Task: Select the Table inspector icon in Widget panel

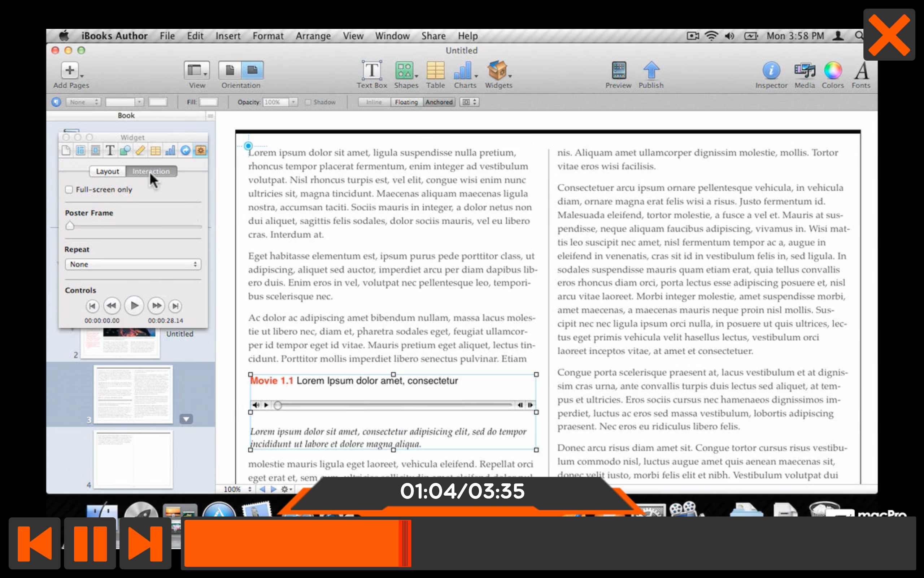Action: coord(156,151)
